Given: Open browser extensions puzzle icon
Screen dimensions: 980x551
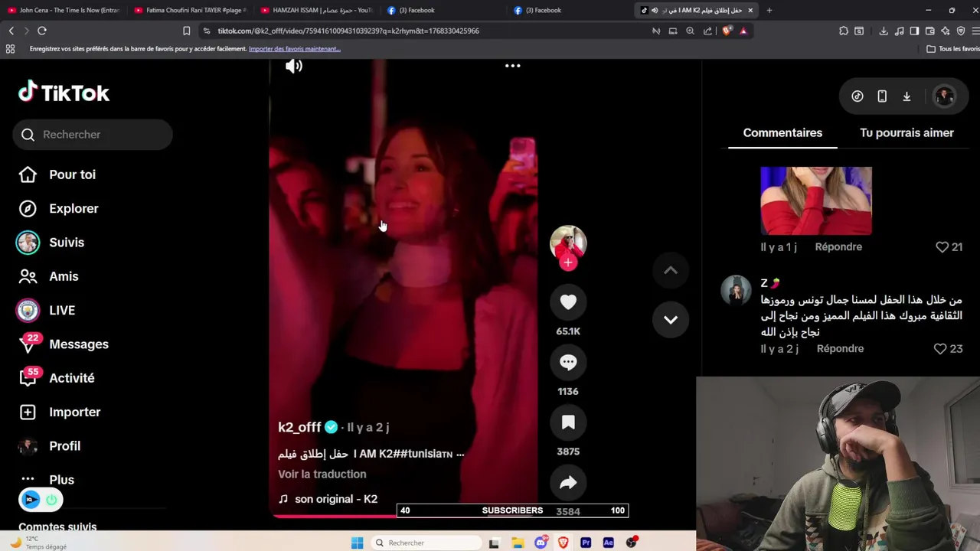Looking at the screenshot, I should [x=844, y=31].
